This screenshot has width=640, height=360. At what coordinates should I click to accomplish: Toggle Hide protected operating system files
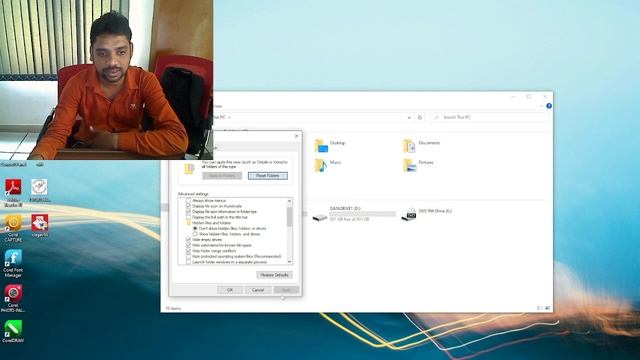click(188, 256)
